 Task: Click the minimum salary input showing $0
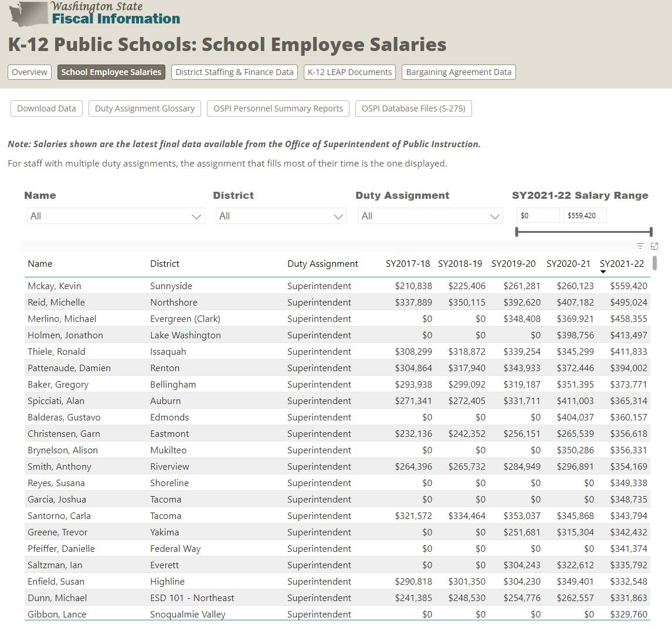(x=538, y=215)
